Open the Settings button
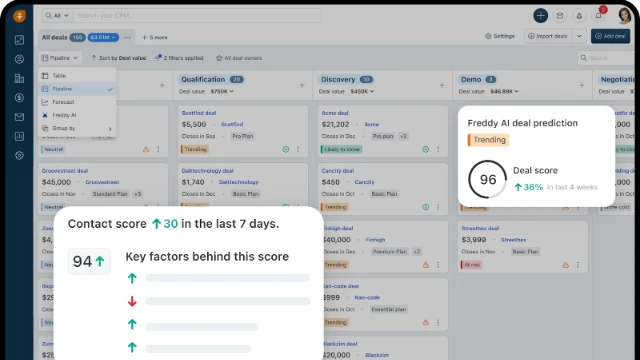640x360 pixels. click(x=500, y=36)
